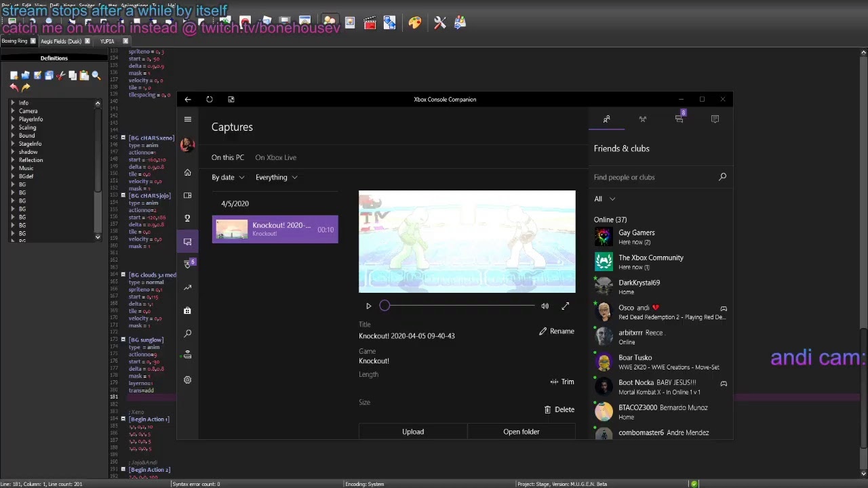Go back in Xbox Console Companion

(x=188, y=100)
